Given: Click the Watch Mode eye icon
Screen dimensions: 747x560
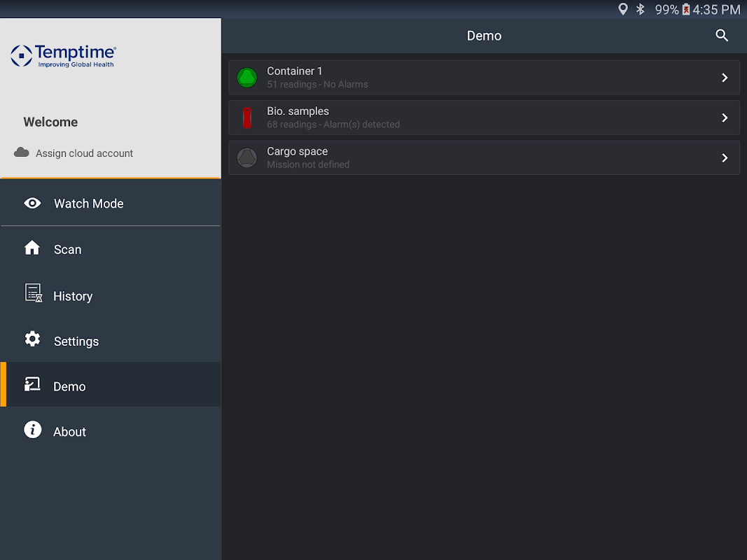Looking at the screenshot, I should pos(32,203).
